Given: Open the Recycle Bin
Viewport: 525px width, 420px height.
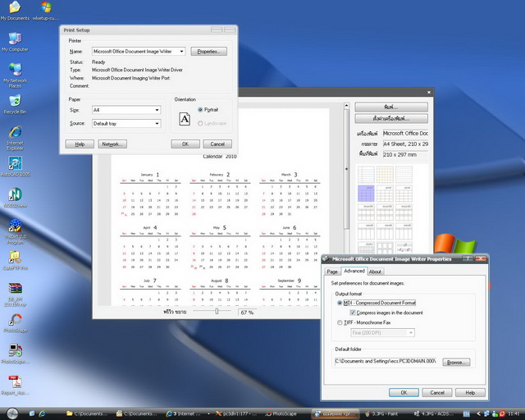Looking at the screenshot, I should [x=15, y=104].
